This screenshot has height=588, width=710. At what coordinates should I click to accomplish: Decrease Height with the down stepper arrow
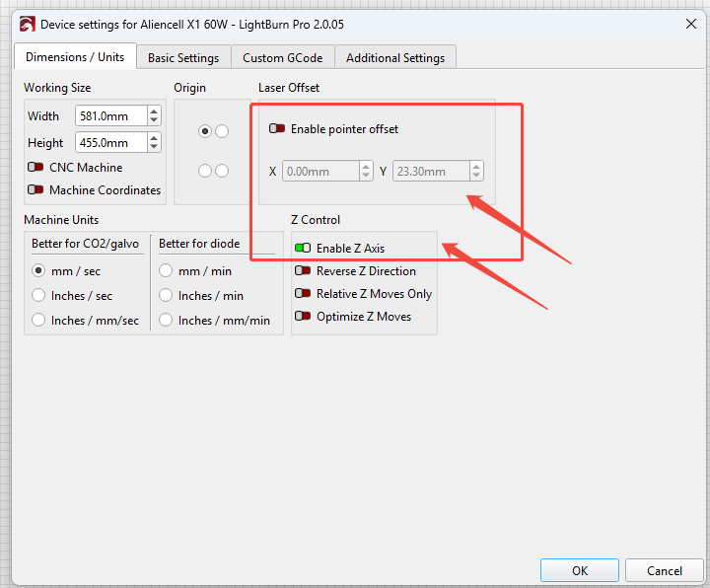pyautogui.click(x=154, y=147)
